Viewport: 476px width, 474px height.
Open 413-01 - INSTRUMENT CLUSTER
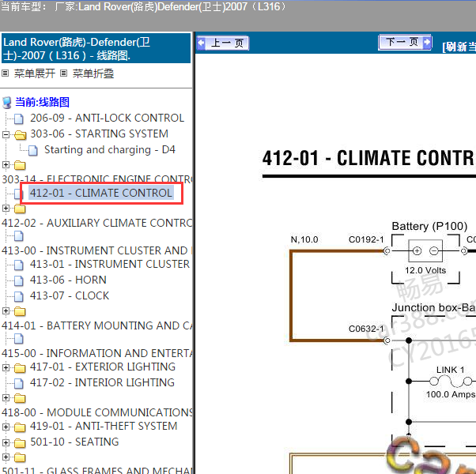tap(110, 264)
